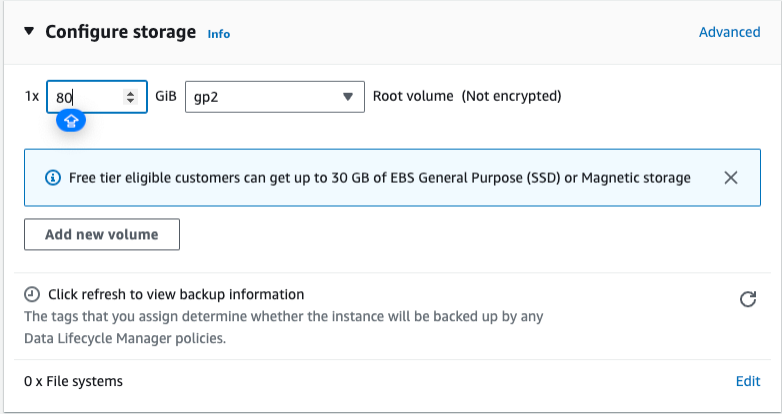Click the "0 x File systems" label
Viewport: 782px width, 414px height.
click(73, 381)
